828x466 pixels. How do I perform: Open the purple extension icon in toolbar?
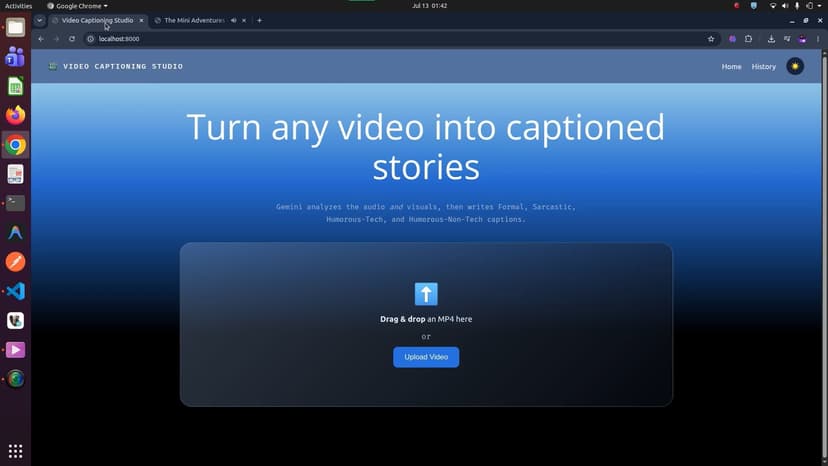click(x=732, y=39)
